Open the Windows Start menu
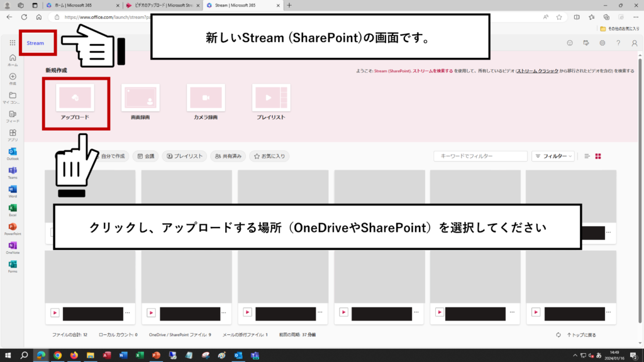 pyautogui.click(x=8, y=356)
